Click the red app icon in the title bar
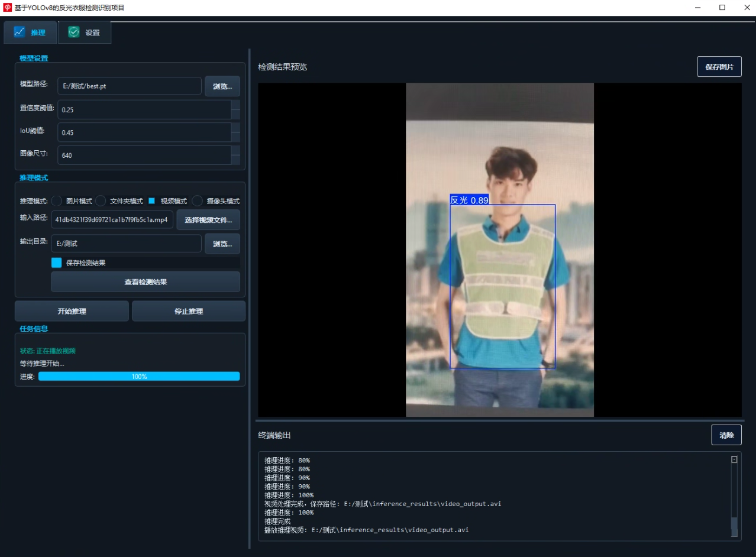Viewport: 756px width, 557px height. click(8, 8)
